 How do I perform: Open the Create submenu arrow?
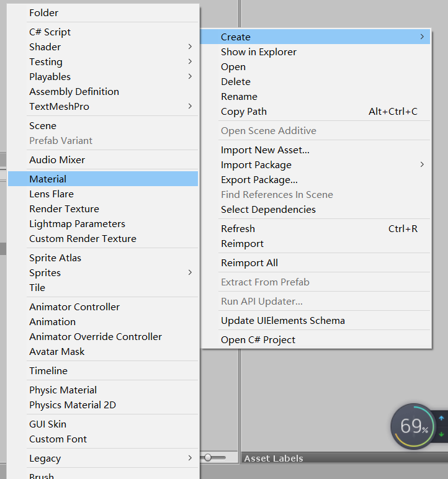(422, 37)
